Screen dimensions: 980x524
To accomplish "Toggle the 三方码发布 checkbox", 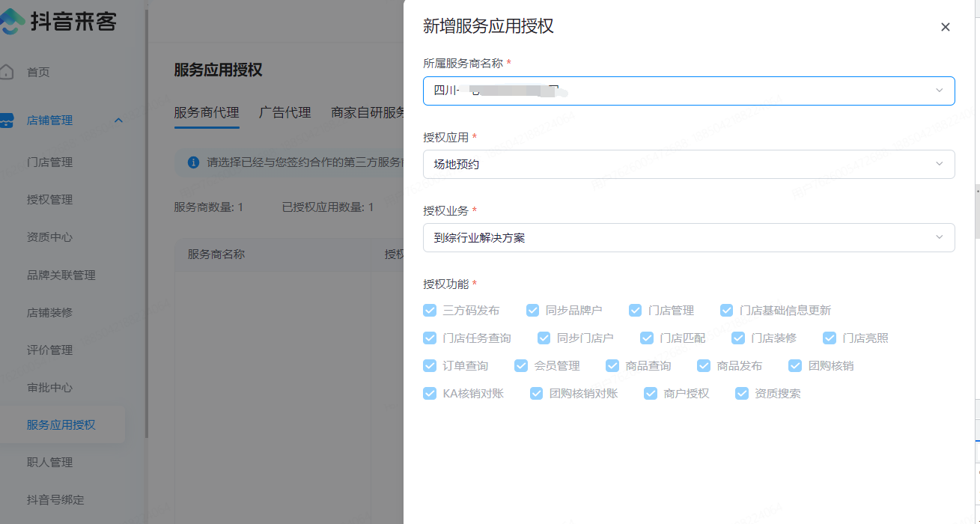I will click(430, 310).
